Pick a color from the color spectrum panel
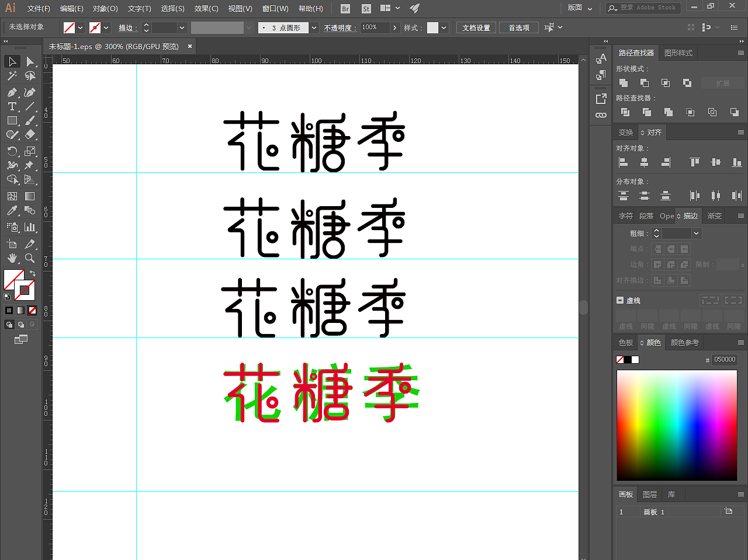Image resolution: width=748 pixels, height=560 pixels. 677,425
